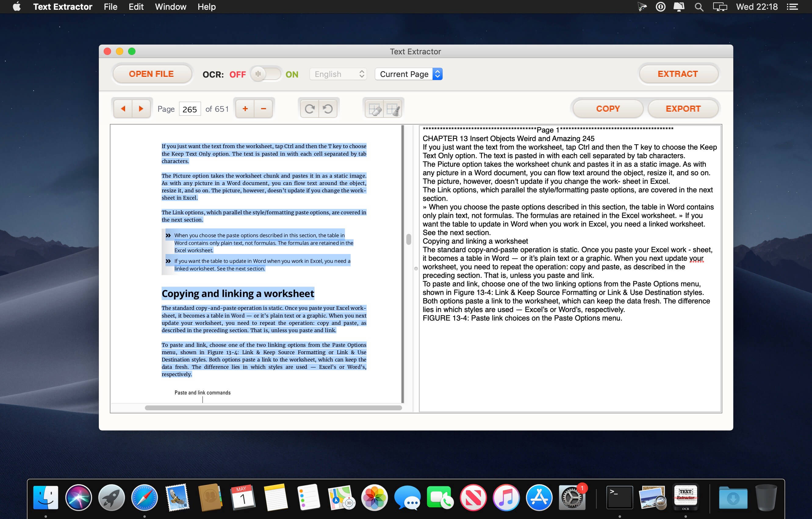Viewport: 812px width, 519px height.
Task: Open Notification Center list icon
Action: pyautogui.click(x=792, y=7)
